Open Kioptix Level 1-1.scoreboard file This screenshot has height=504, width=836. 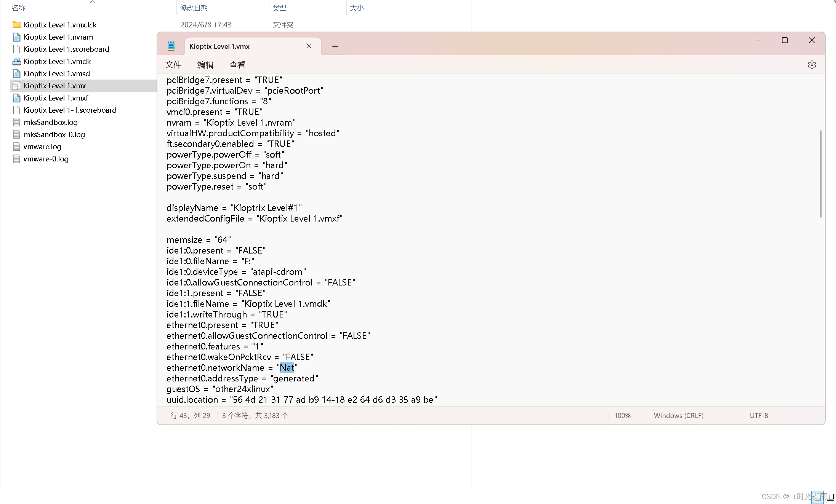pyautogui.click(x=70, y=110)
